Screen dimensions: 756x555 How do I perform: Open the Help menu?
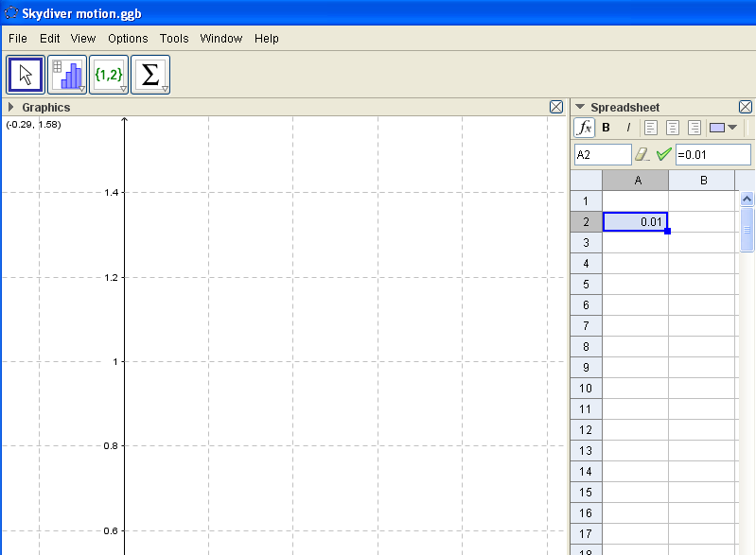tap(267, 39)
